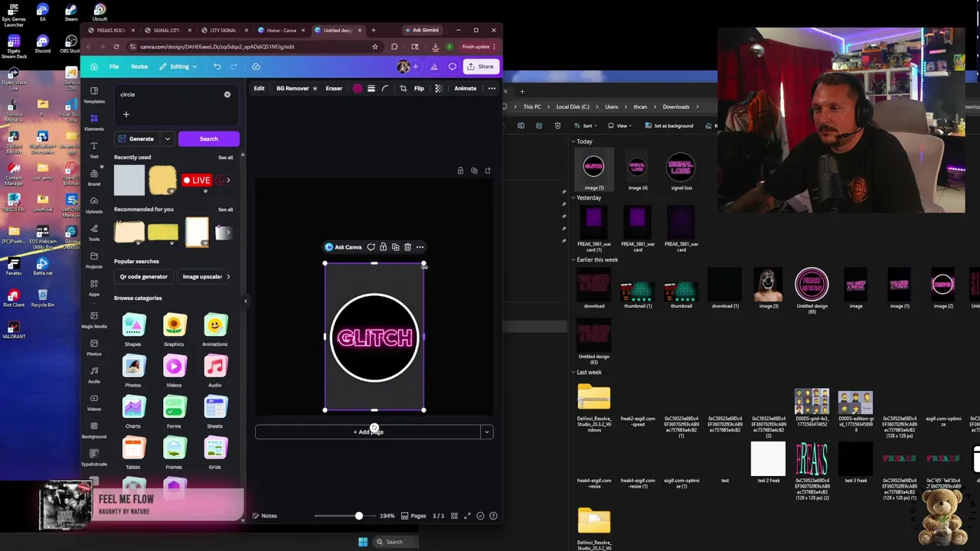The height and width of the screenshot is (551, 980).
Task: Open the Tools sidebar panel
Action: (x=94, y=233)
